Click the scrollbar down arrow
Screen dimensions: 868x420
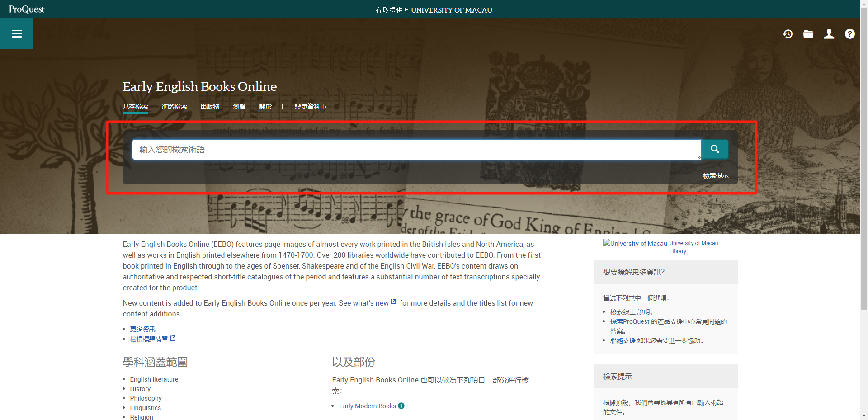click(x=864, y=416)
